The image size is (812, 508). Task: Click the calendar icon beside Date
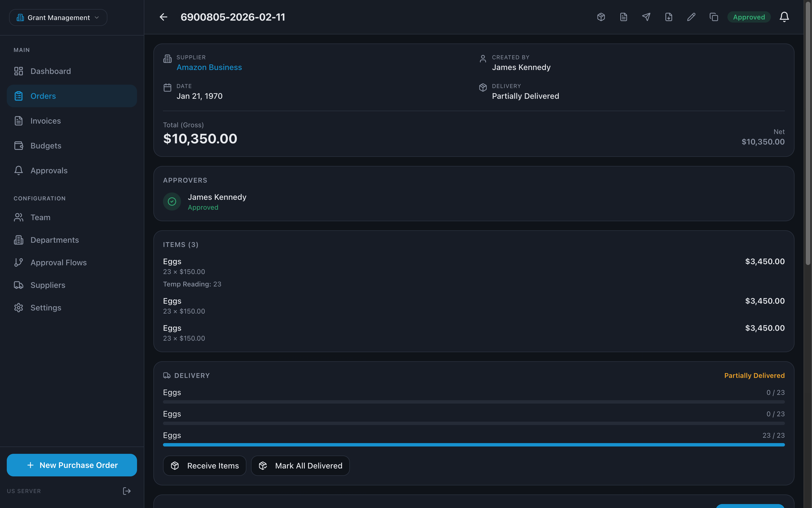tap(167, 88)
